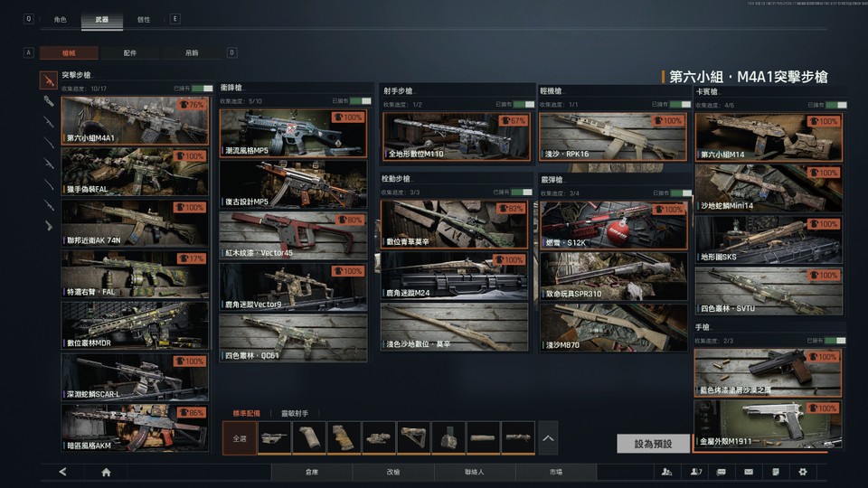Select the assault rifle category icon in sidebar
868x488 pixels.
point(49,80)
